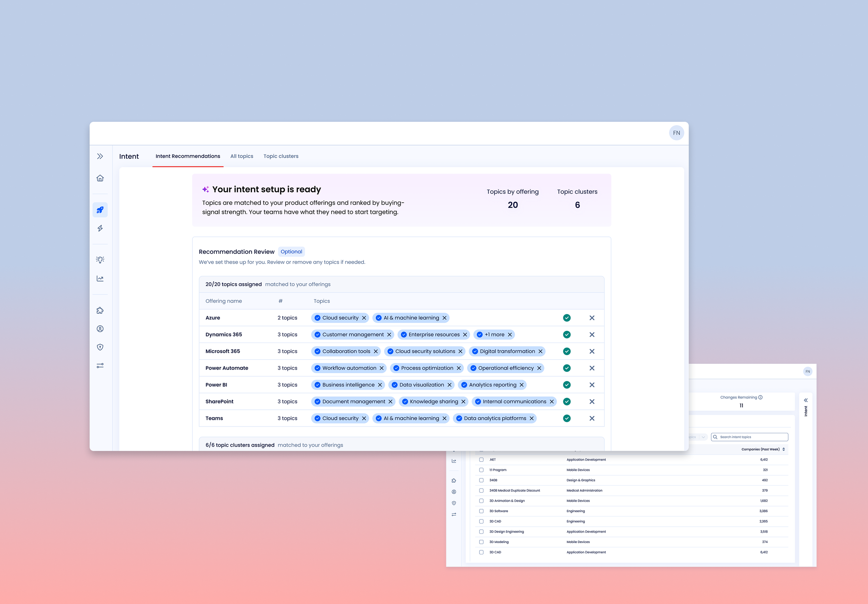Remove the Workflow automation topic chip

point(382,368)
